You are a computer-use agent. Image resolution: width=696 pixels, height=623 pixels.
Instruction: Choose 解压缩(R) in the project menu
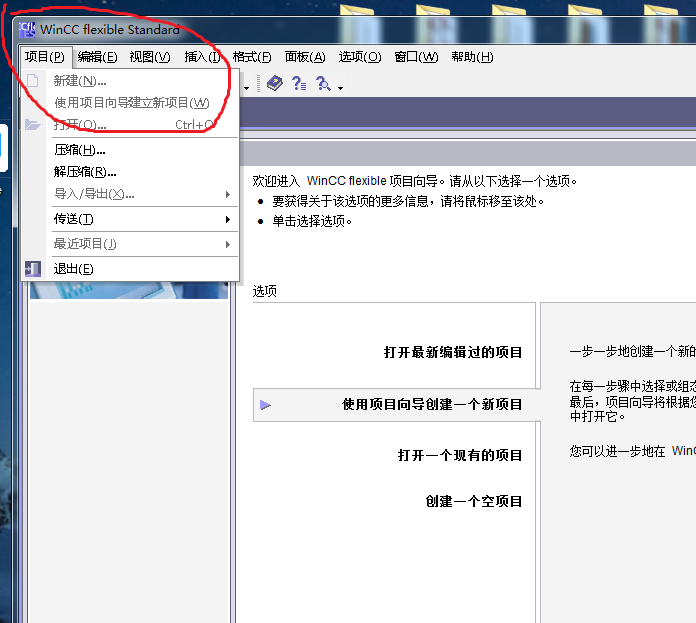(85, 172)
